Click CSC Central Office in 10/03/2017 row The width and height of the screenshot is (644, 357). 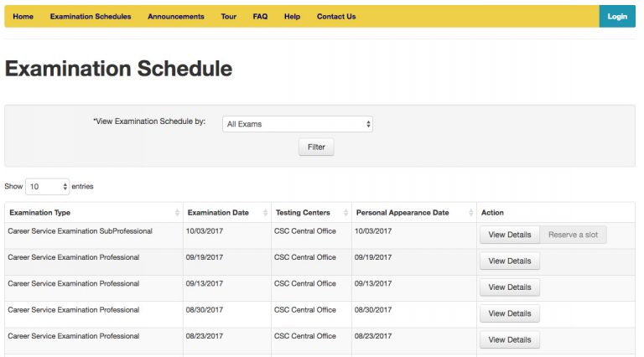tap(305, 231)
